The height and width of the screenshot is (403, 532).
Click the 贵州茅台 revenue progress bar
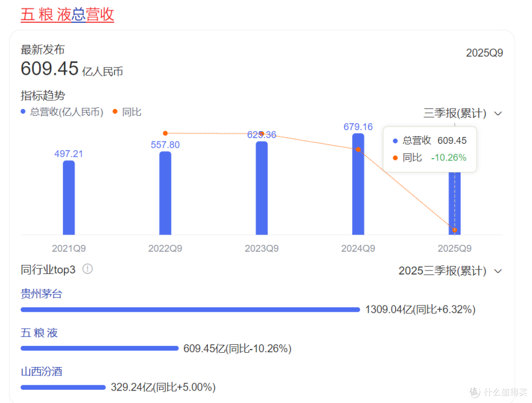click(x=190, y=310)
